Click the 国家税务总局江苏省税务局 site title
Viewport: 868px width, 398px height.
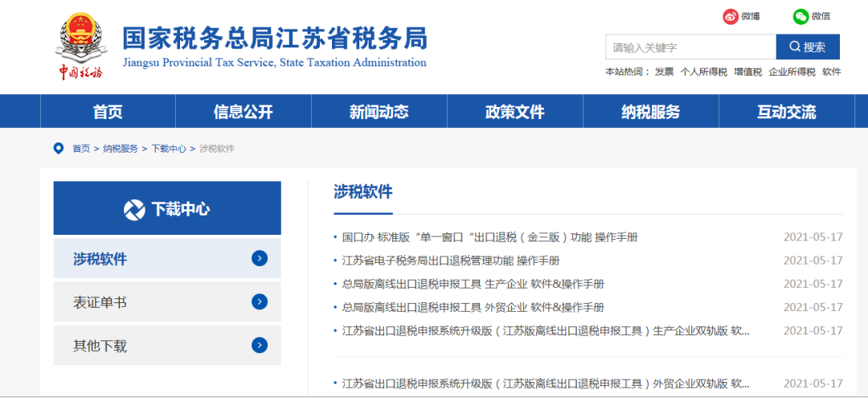click(275, 39)
